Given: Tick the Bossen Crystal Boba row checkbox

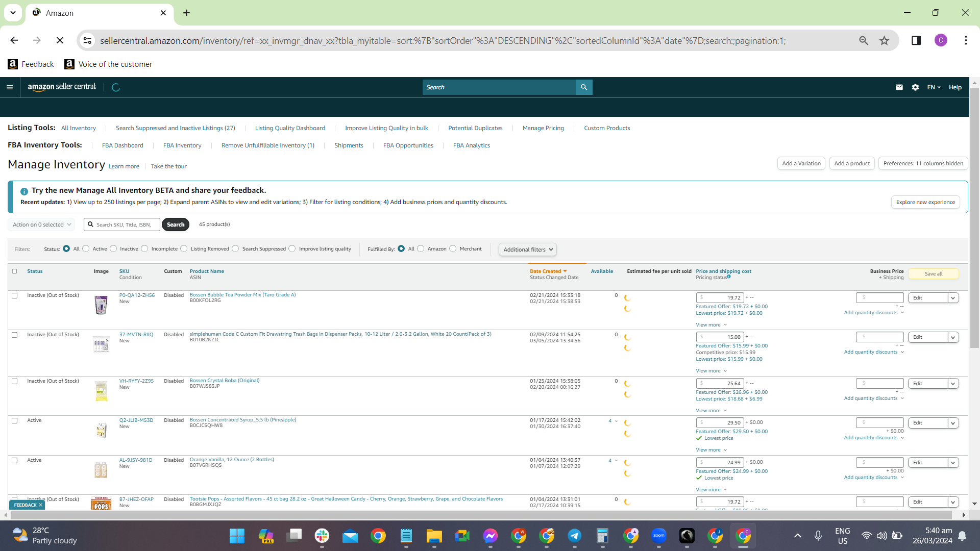Looking at the screenshot, I should click(x=14, y=381).
